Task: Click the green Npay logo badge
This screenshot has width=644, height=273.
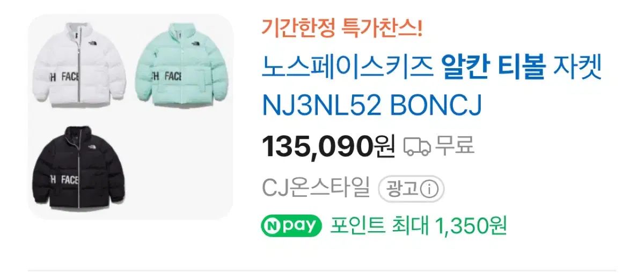Action: tap(291, 225)
